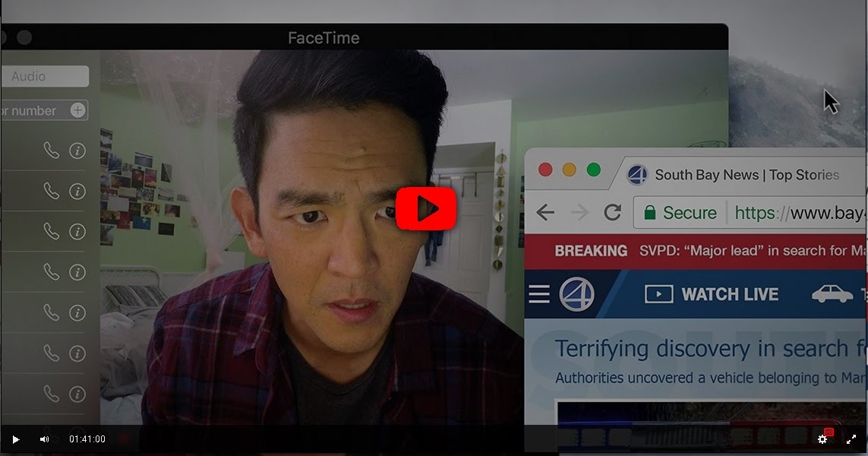Click WATCH LIVE on the news site
Viewport: 868px width, 456px height.
coord(712,294)
